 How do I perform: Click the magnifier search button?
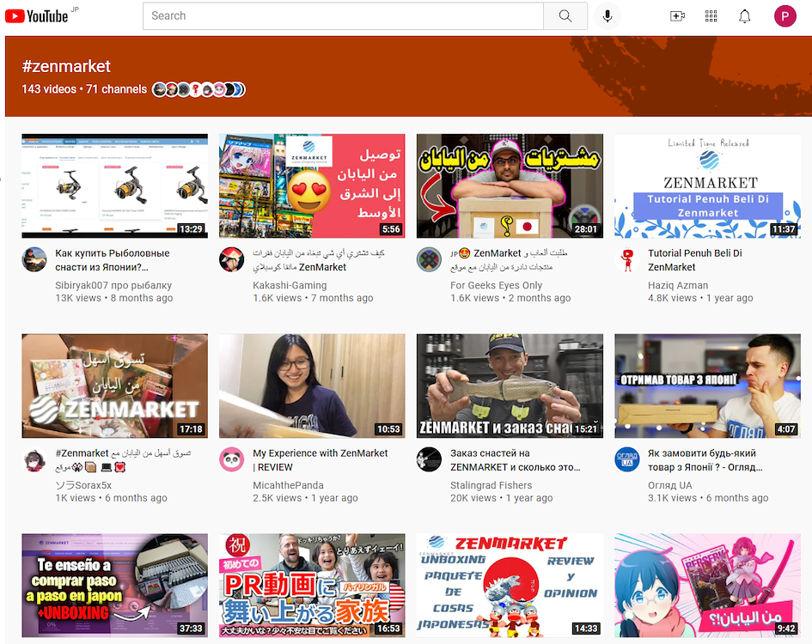(565, 16)
